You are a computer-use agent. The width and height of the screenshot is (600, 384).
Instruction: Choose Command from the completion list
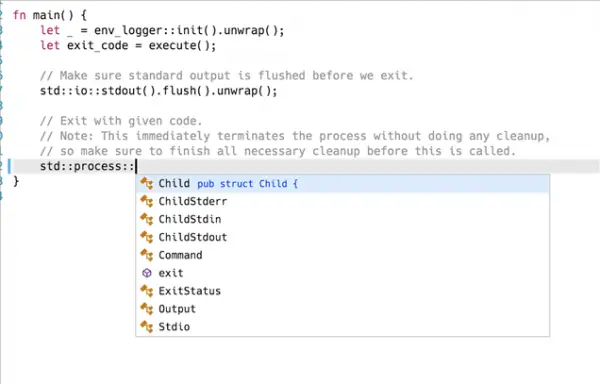click(342, 255)
